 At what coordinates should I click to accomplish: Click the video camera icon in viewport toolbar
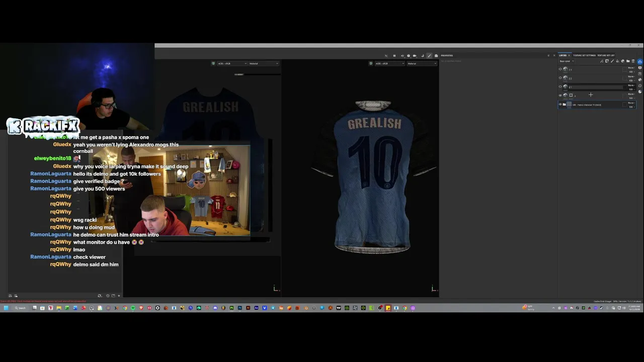(415, 56)
